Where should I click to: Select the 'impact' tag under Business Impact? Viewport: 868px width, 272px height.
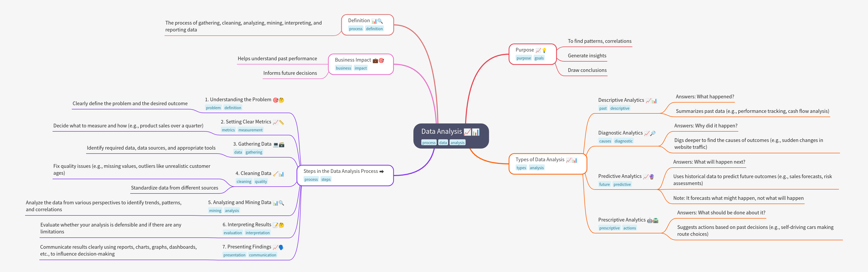361,68
